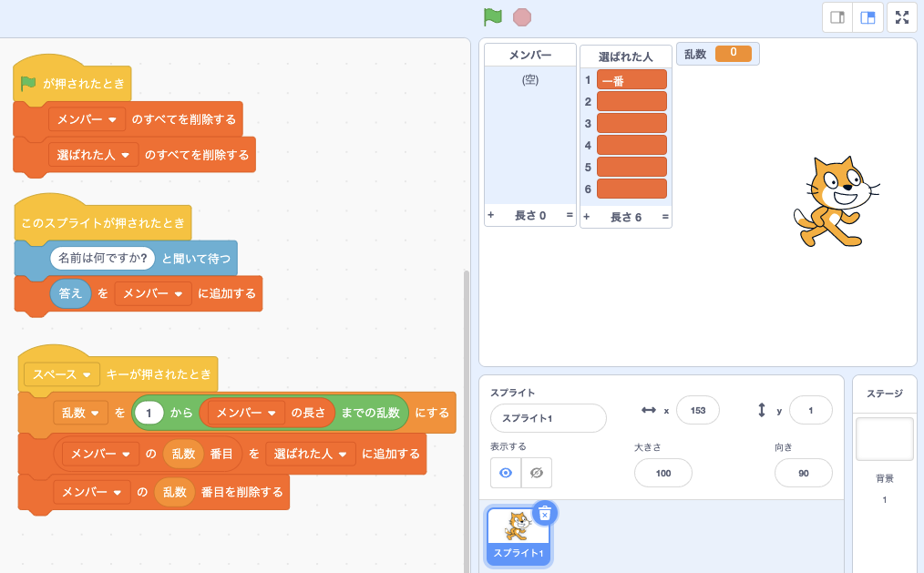Select item 2 in 選ばれた人 list
The width and height of the screenshot is (924, 573).
coord(631,101)
